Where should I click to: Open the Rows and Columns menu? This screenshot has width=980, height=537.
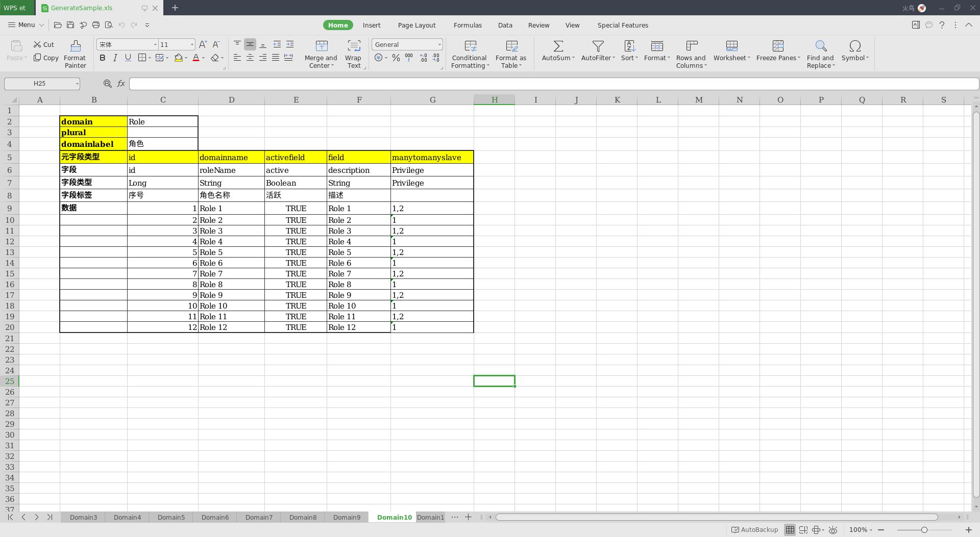(x=691, y=54)
